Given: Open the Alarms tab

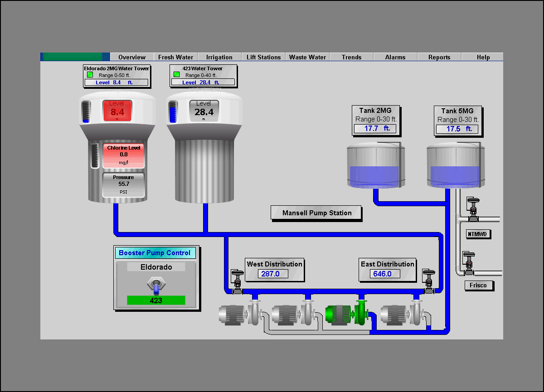Looking at the screenshot, I should tap(395, 57).
